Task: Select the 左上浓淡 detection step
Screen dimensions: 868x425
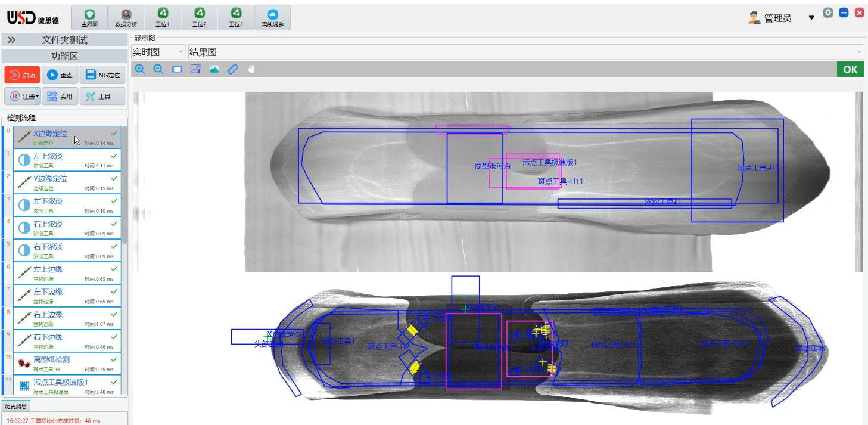Action: (x=67, y=160)
